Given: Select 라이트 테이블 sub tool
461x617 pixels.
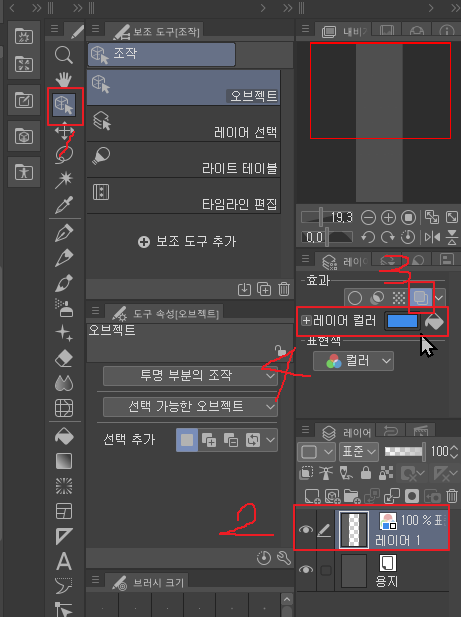Looking at the screenshot, I should pos(183,160).
